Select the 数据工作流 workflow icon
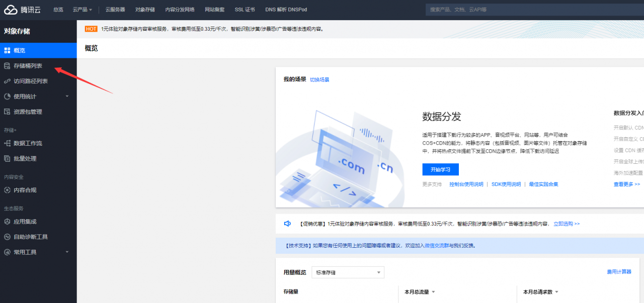 pos(7,143)
